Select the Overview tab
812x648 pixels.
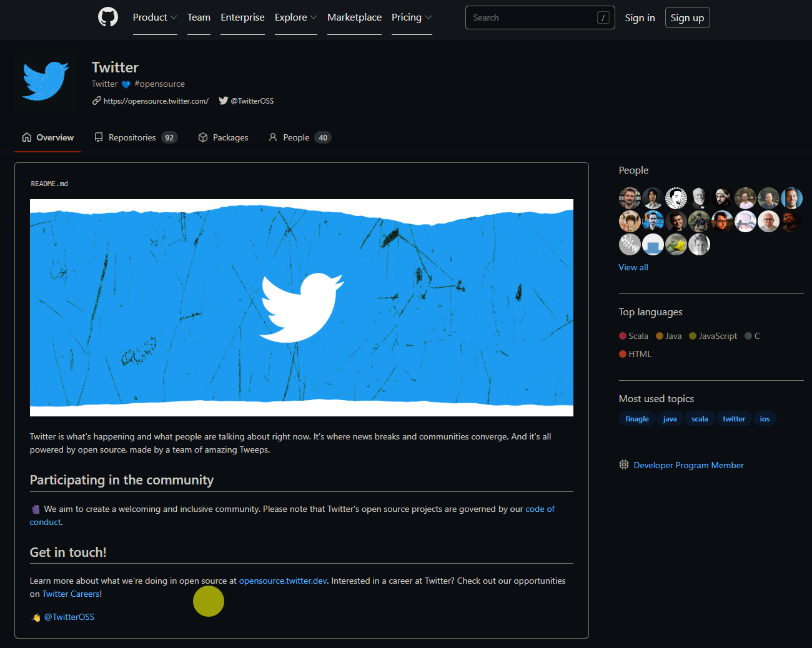(48, 137)
